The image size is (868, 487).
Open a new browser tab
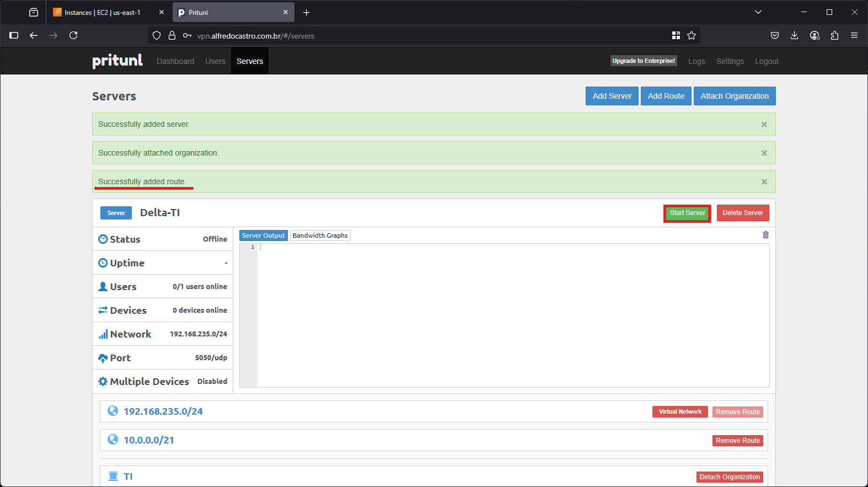[307, 12]
